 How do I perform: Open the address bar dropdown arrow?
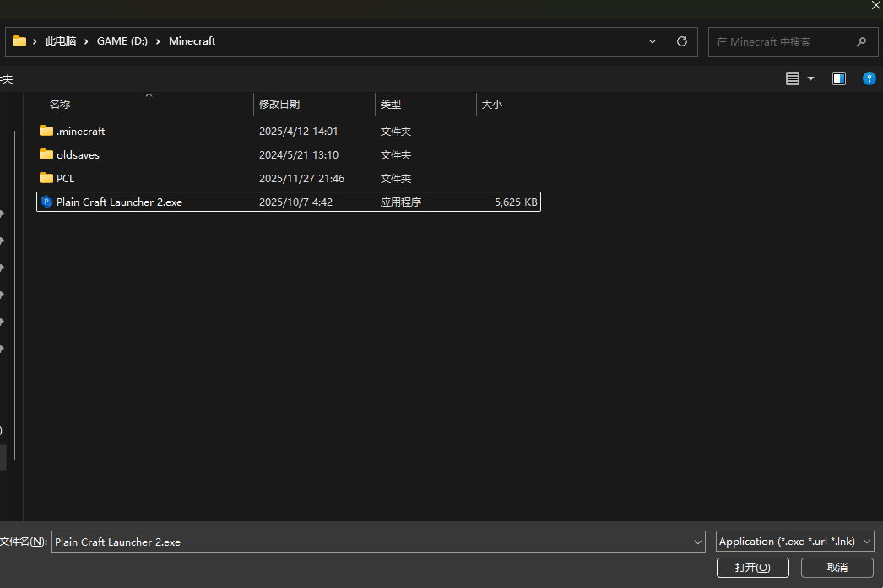click(652, 40)
